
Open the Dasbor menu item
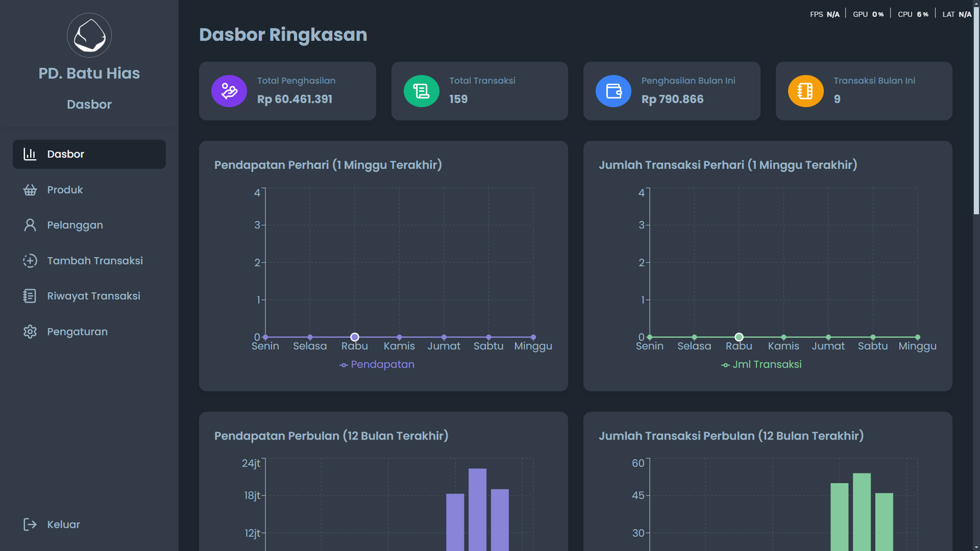click(89, 154)
